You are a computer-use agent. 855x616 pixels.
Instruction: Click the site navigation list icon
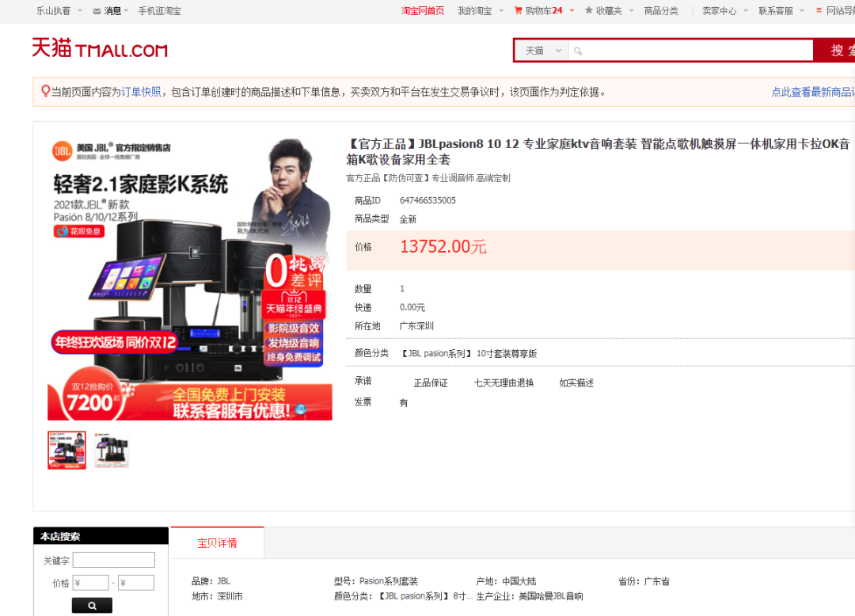pyautogui.click(x=819, y=10)
